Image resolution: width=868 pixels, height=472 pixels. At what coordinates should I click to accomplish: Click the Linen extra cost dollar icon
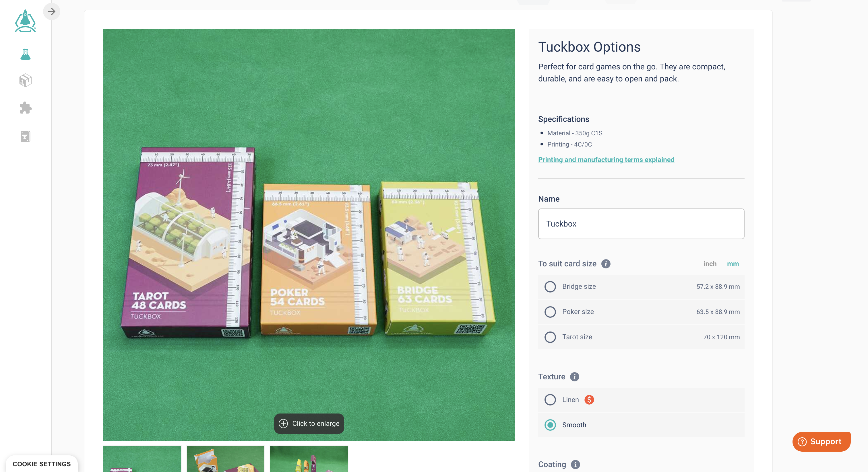click(589, 400)
